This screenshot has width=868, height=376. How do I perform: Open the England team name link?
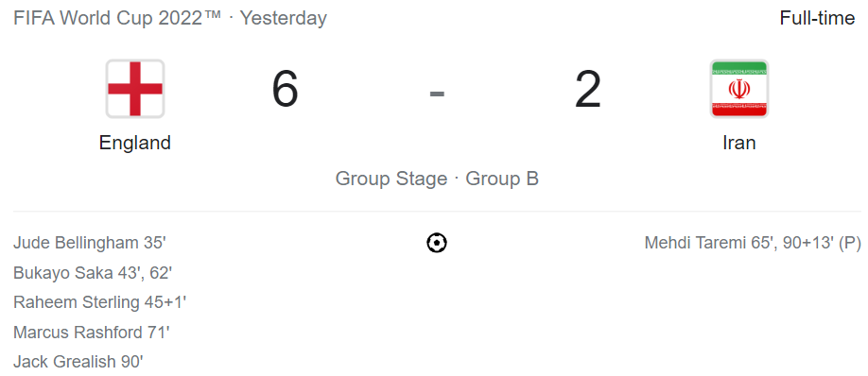click(135, 143)
